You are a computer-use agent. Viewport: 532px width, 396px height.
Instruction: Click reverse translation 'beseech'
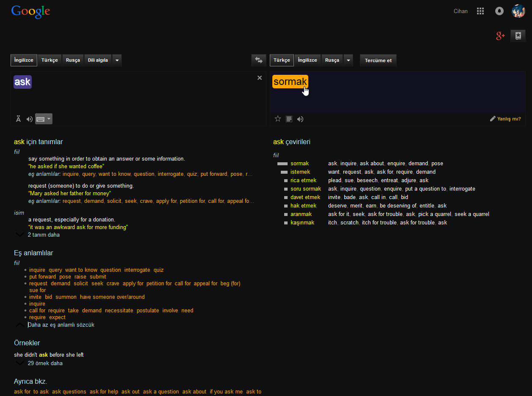point(367,180)
